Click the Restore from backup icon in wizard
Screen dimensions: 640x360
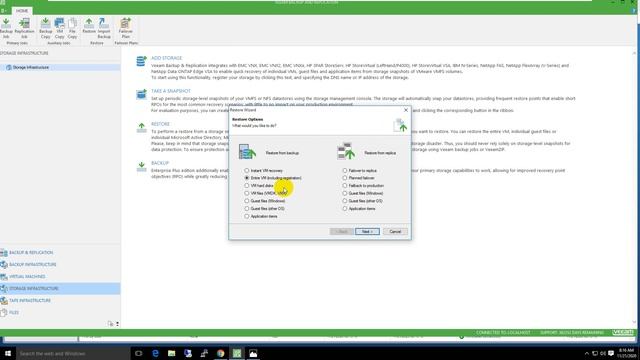[247, 151]
